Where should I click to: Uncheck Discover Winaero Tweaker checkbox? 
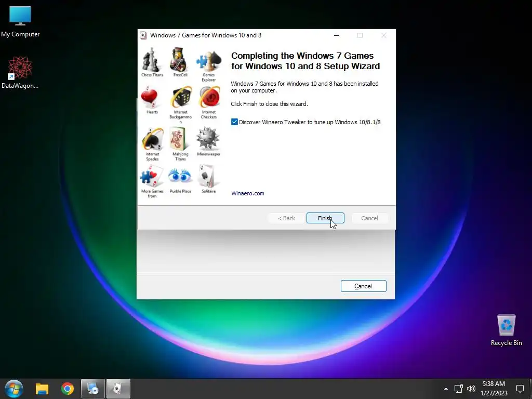coord(234,122)
